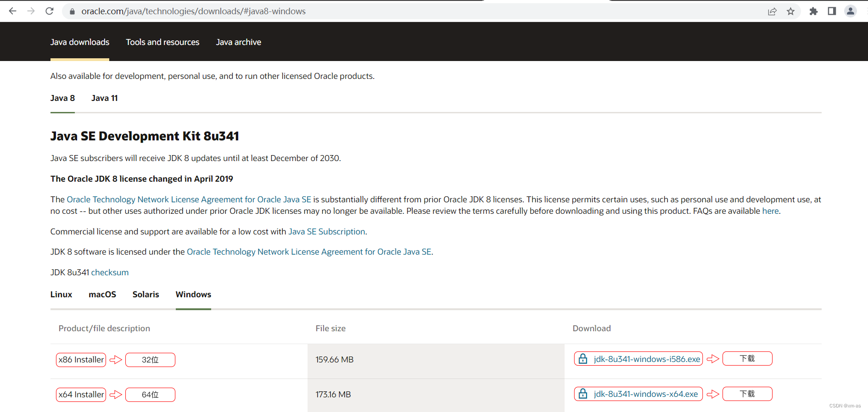Image resolution: width=868 pixels, height=412 pixels.
Task: Switch to the Java 11 tab
Action: (105, 98)
